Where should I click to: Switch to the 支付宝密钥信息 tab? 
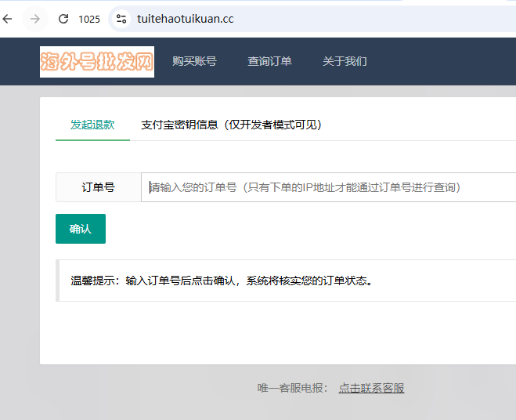pos(231,125)
